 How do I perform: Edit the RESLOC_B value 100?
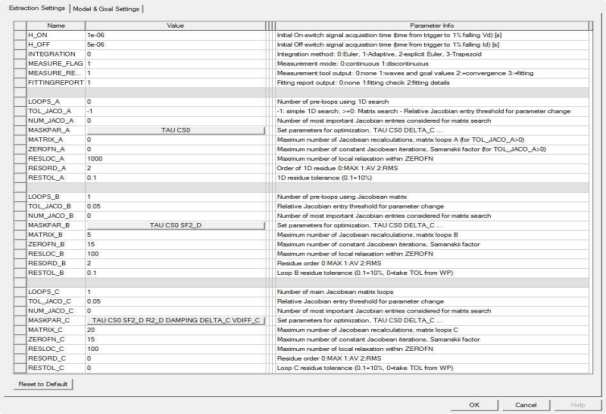pos(175,254)
